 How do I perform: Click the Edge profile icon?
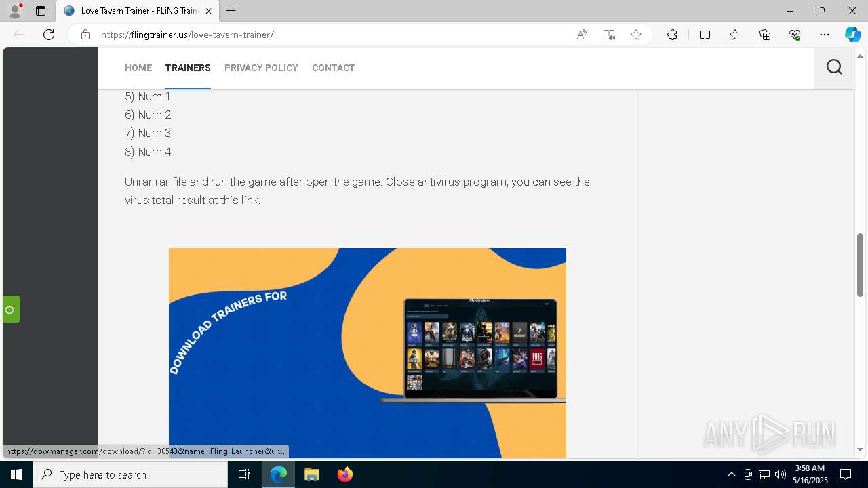pos(15,11)
